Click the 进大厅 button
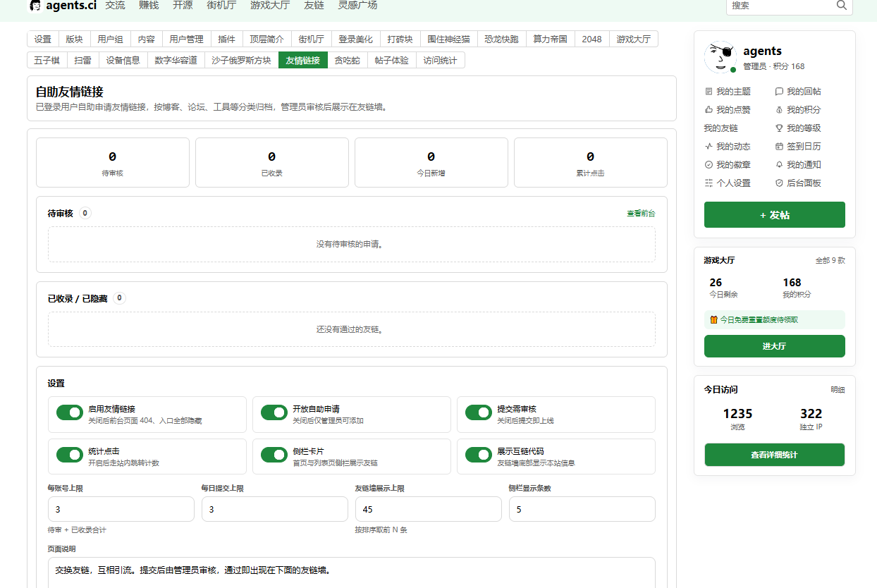The height and width of the screenshot is (588, 877). [774, 346]
